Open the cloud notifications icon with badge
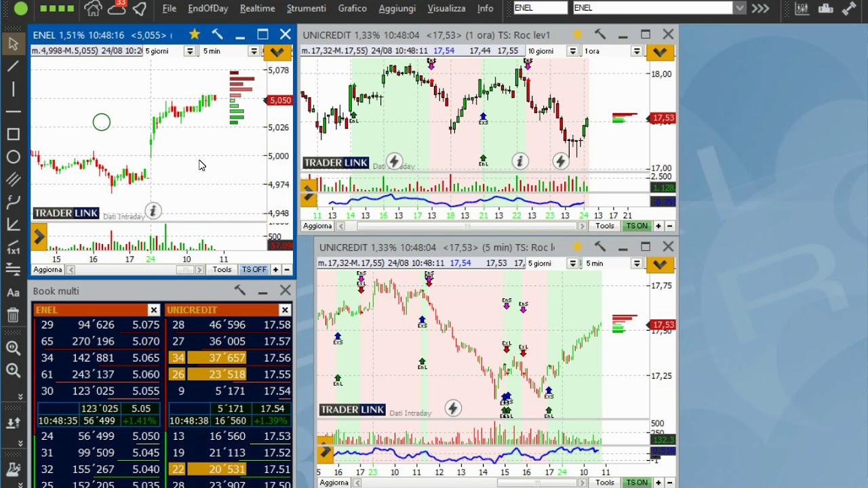 pos(117,8)
